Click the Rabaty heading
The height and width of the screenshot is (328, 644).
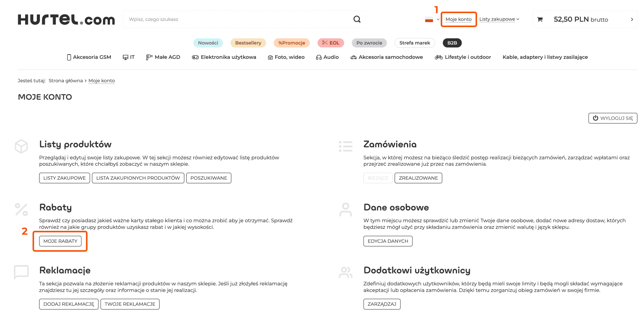click(55, 208)
